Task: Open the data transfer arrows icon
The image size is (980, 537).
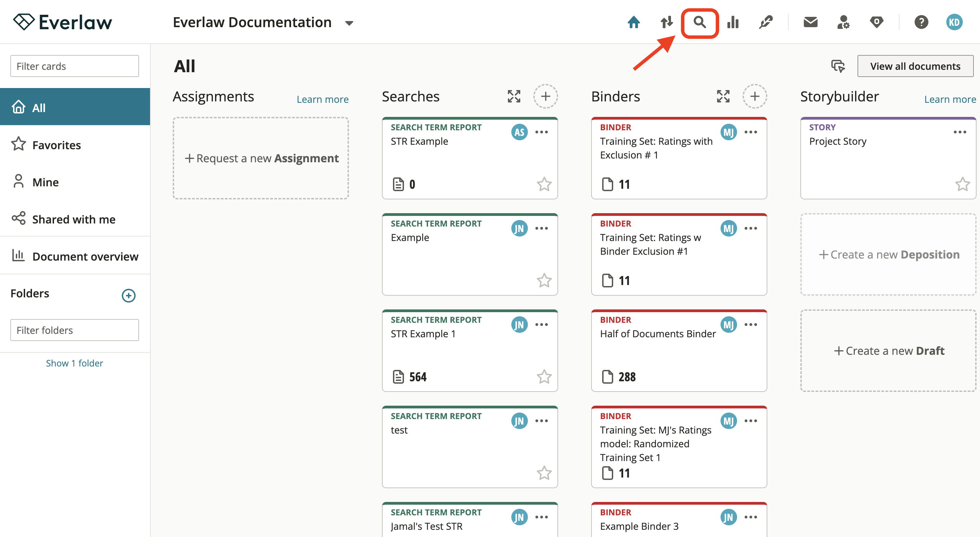Action: 667,22
